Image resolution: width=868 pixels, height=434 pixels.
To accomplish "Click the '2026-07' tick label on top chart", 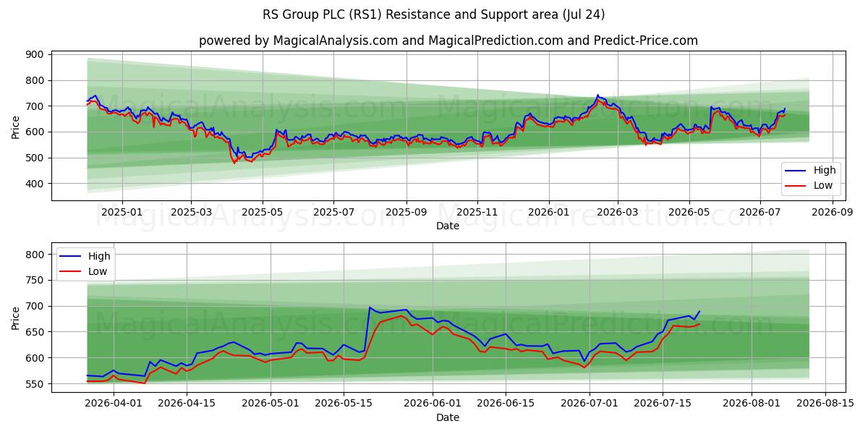I will click(x=760, y=213).
